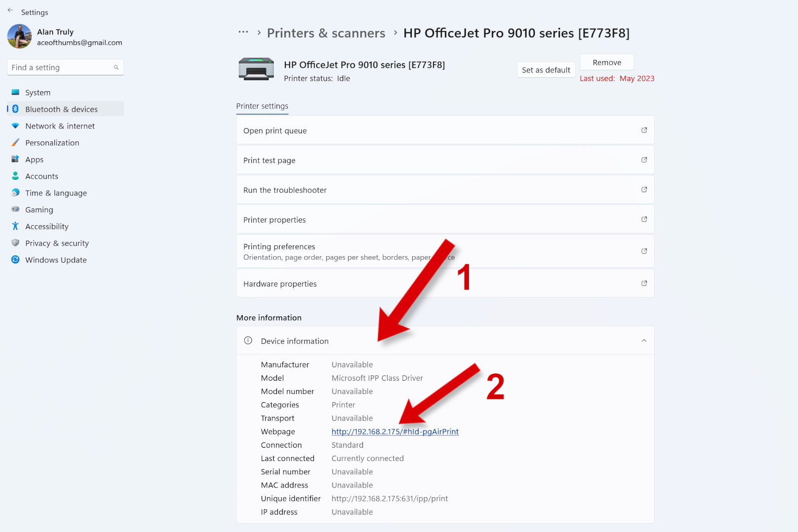Image resolution: width=798 pixels, height=532 pixels.
Task: Click the external link icon for Hardware properties
Action: coord(644,283)
